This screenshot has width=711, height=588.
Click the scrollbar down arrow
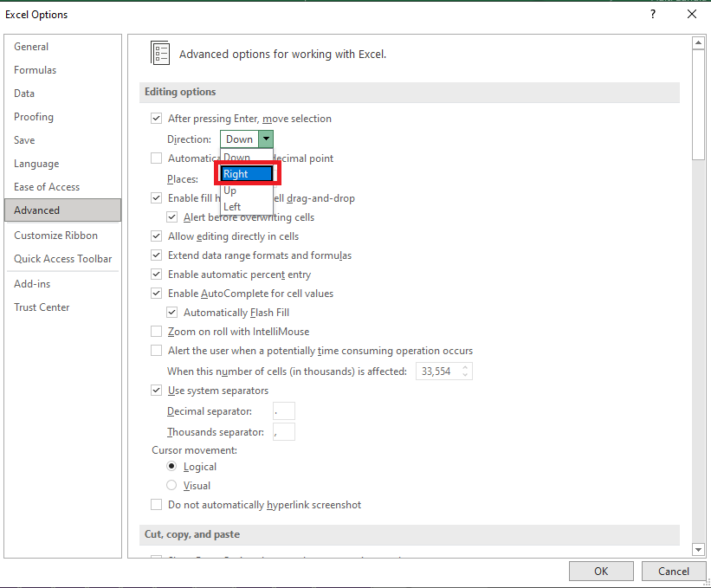click(x=698, y=550)
